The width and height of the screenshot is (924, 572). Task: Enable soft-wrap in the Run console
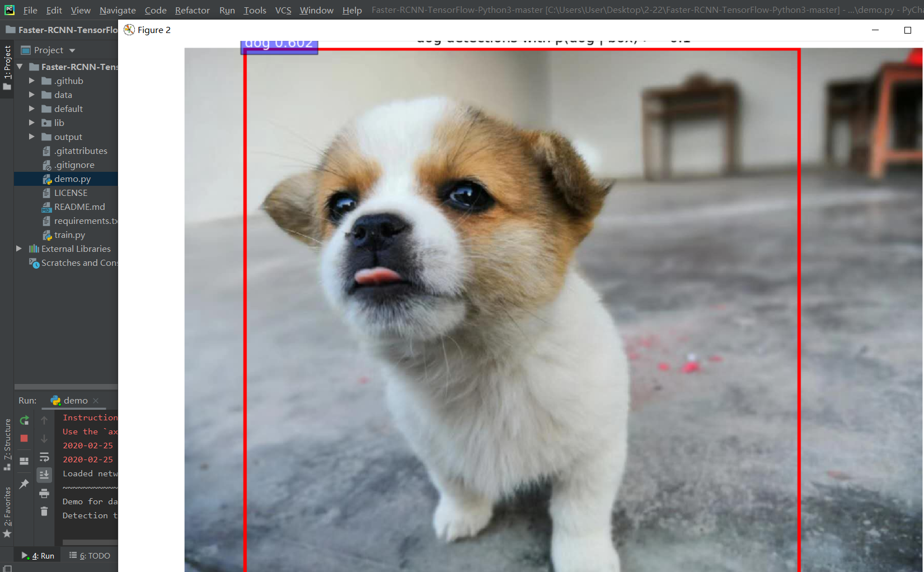pos(44,457)
